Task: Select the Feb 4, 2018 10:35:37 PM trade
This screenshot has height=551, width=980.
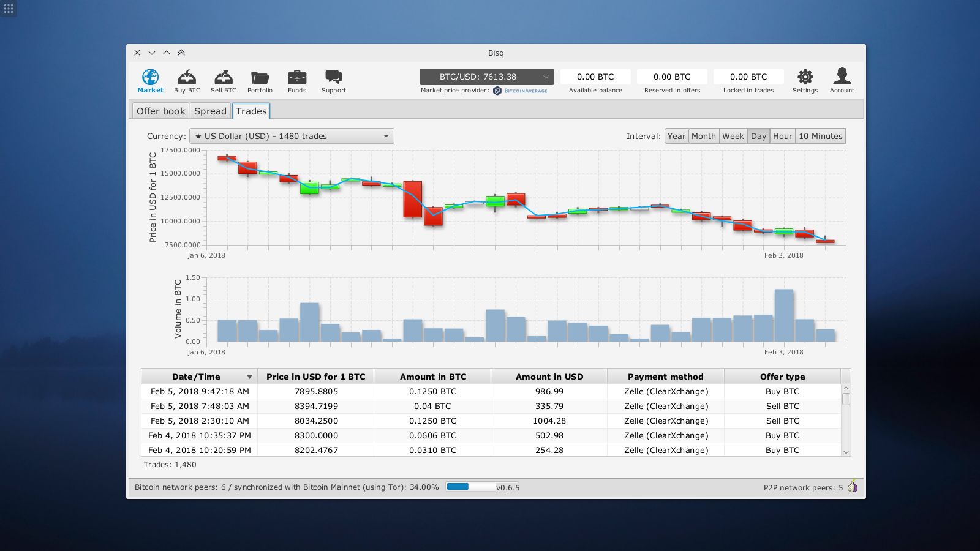Action: [x=491, y=435]
